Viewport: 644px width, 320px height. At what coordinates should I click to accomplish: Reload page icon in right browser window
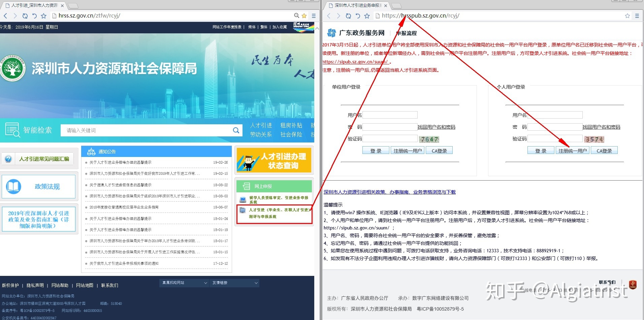tap(348, 16)
